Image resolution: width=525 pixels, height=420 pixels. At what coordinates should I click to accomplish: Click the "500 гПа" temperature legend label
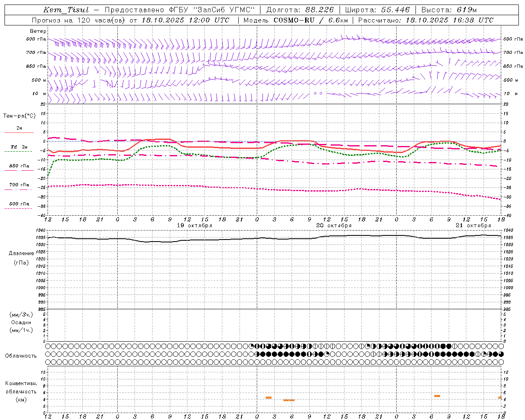(x=19, y=203)
